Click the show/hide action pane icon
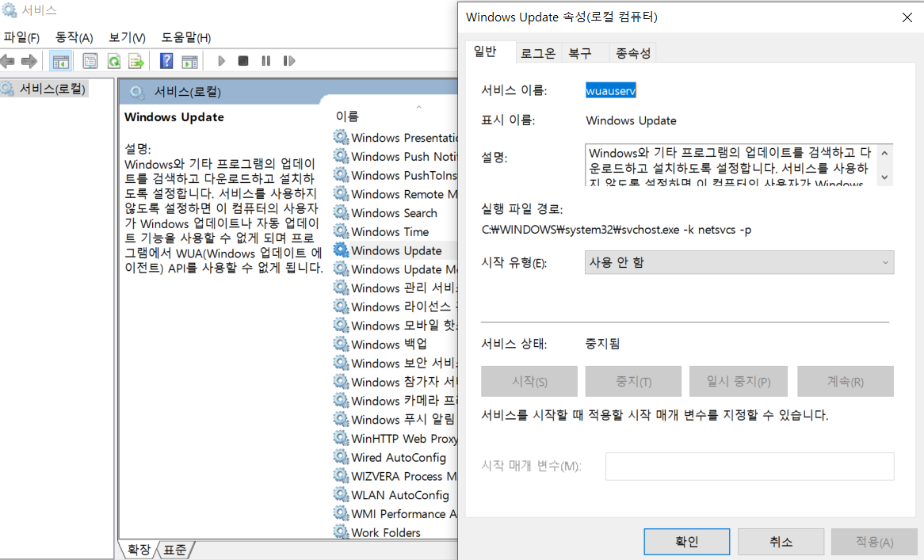The width and height of the screenshot is (924, 560). point(189,61)
